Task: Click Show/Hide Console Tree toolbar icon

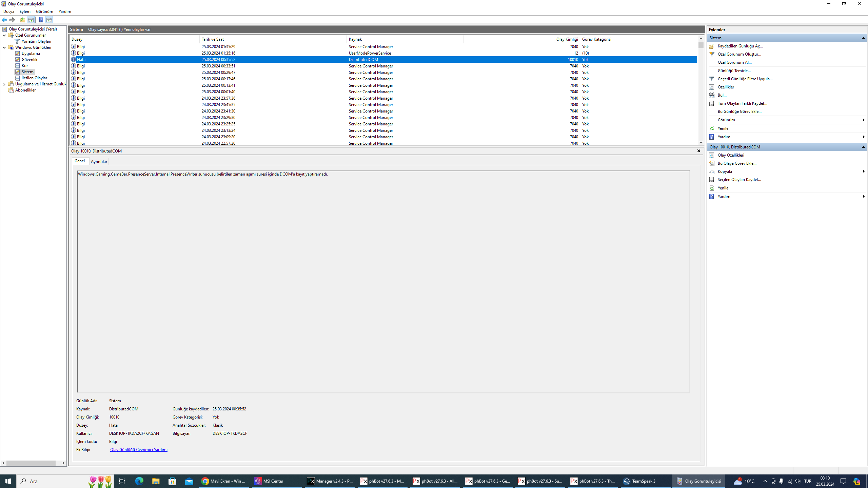Action: click(31, 20)
